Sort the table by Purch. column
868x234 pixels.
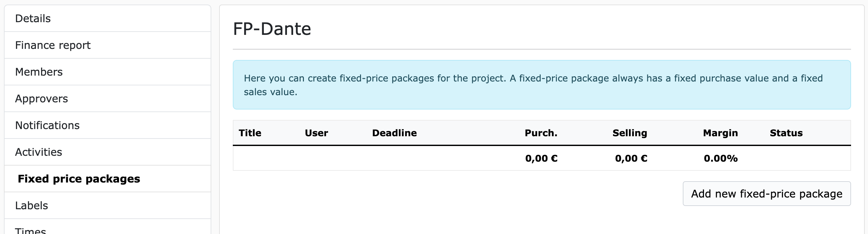[x=541, y=133]
